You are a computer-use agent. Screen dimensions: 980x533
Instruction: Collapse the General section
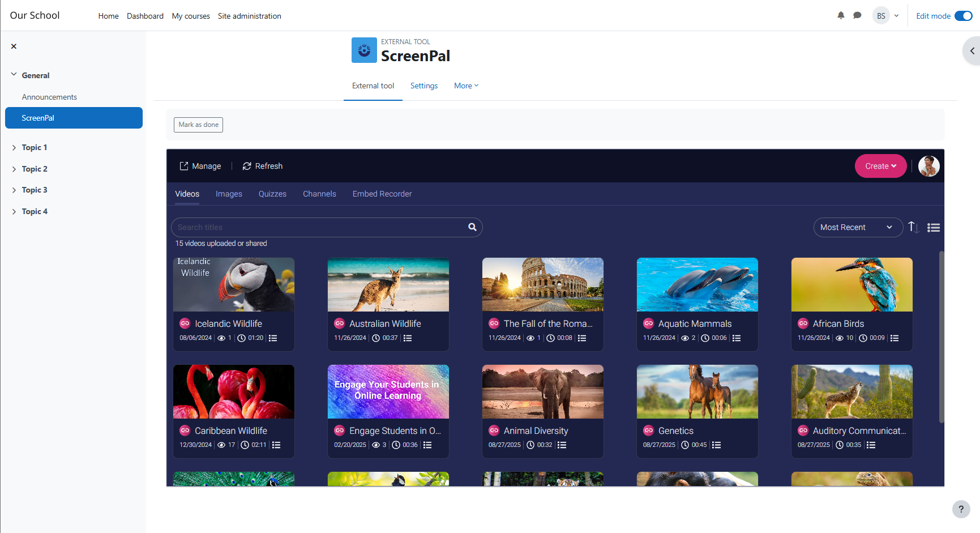[14, 75]
